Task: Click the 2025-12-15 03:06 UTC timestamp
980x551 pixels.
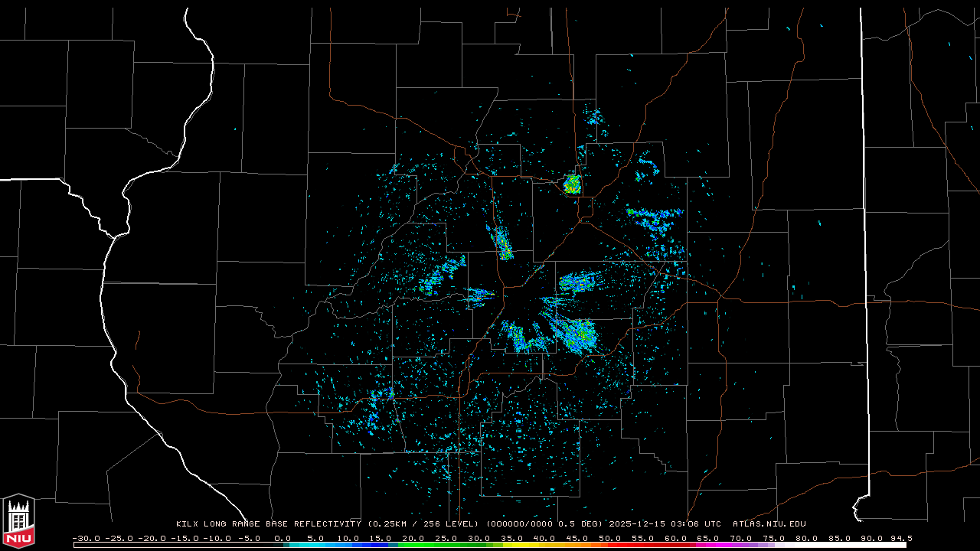Action: (x=665, y=524)
